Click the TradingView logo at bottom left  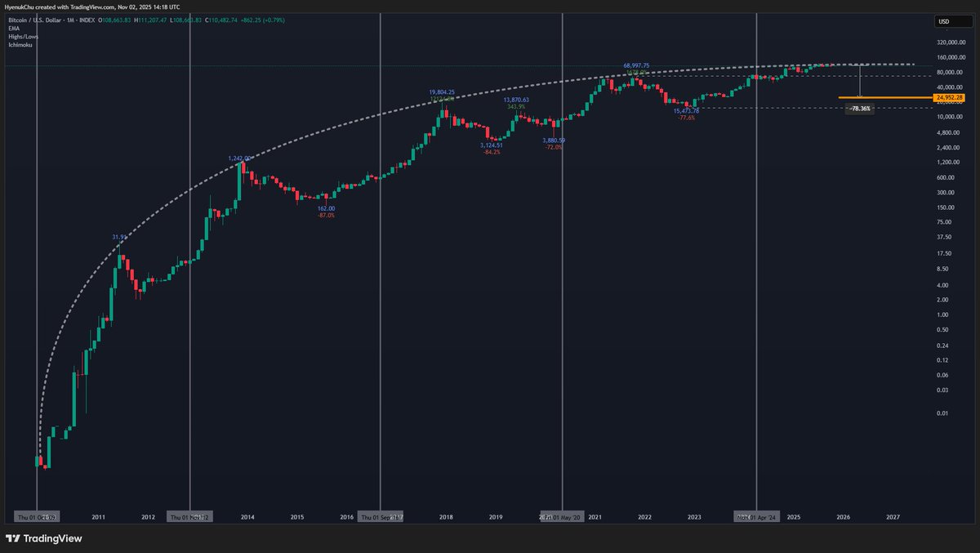click(45, 538)
